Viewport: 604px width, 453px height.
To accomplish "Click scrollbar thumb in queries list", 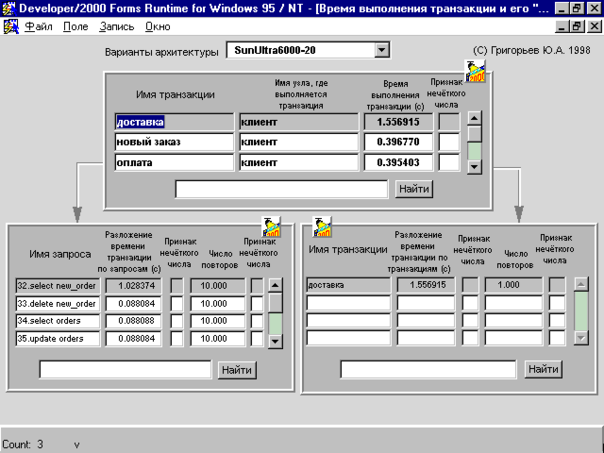I will (275, 303).
